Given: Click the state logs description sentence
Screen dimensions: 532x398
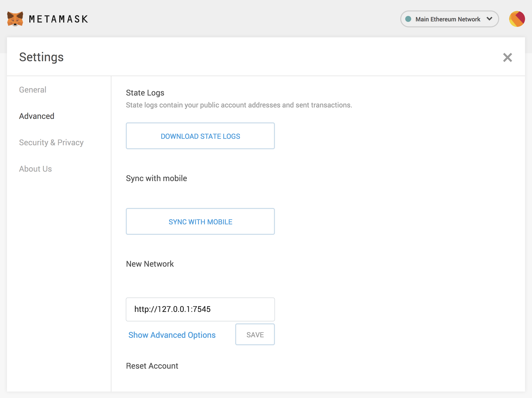Looking at the screenshot, I should pyautogui.click(x=239, y=105).
